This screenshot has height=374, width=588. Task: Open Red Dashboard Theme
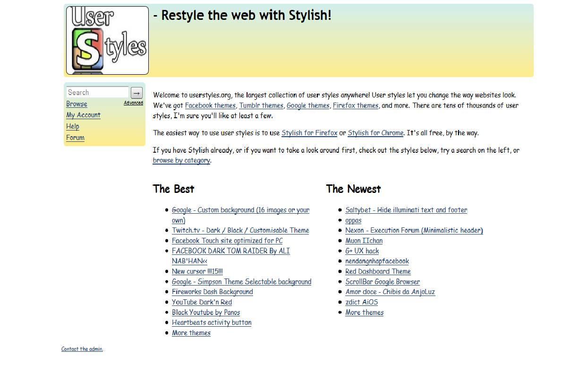pos(378,271)
